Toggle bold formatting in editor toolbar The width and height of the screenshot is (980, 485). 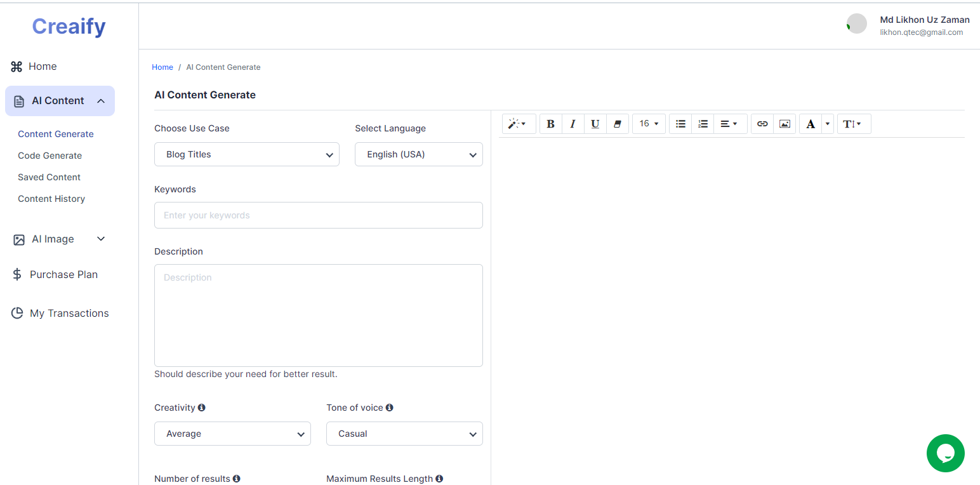[x=550, y=124]
